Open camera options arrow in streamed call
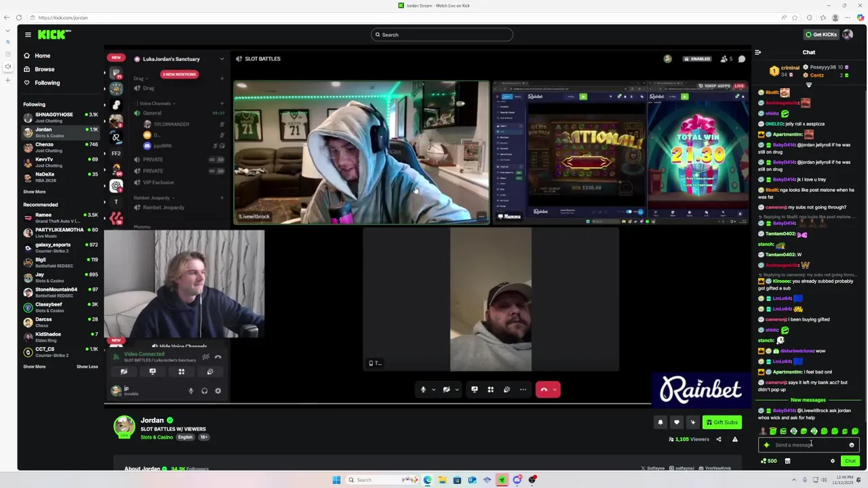868x488 pixels. (456, 389)
